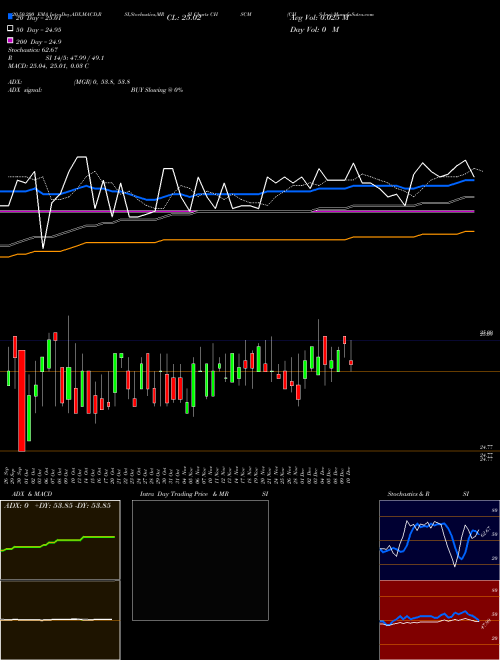Click the blue 20 Day legend square
Image resolution: width=500 pixels, height=660 pixels.
coord(11,17)
